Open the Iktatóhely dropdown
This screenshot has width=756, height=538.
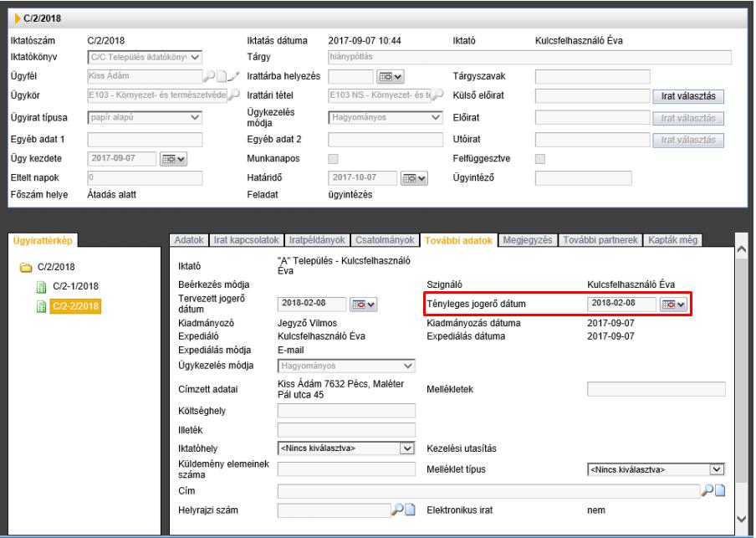(x=346, y=448)
